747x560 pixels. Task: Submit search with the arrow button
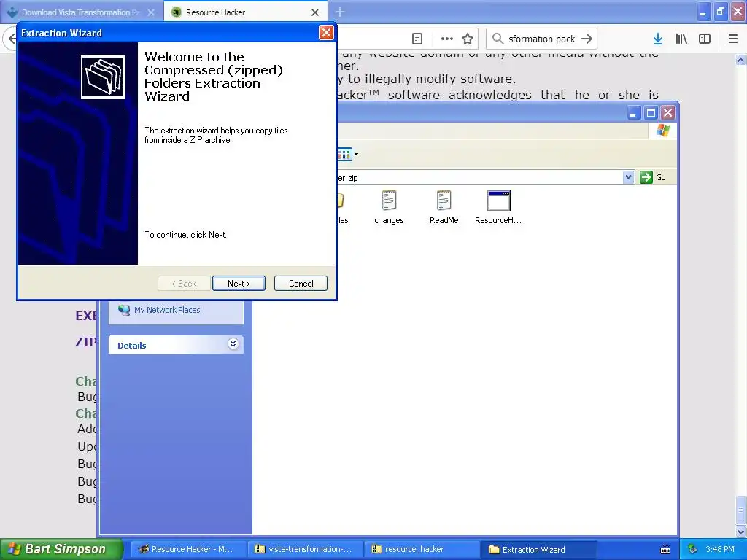click(x=587, y=39)
